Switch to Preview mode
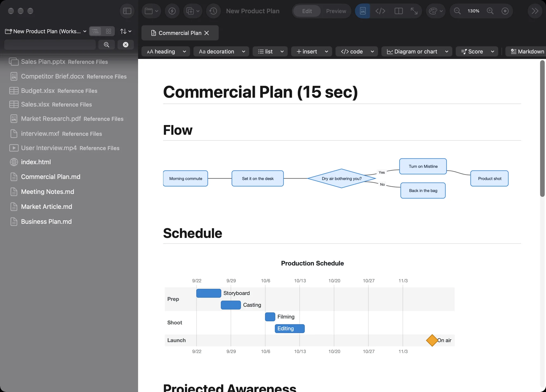The image size is (546, 392). point(336,11)
